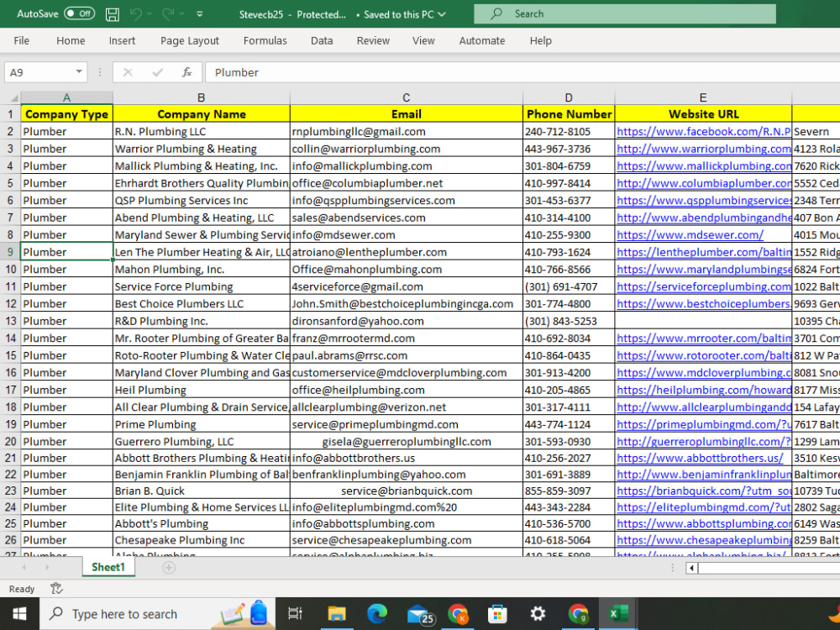Click the next sheet navigation arrow

coord(47,567)
